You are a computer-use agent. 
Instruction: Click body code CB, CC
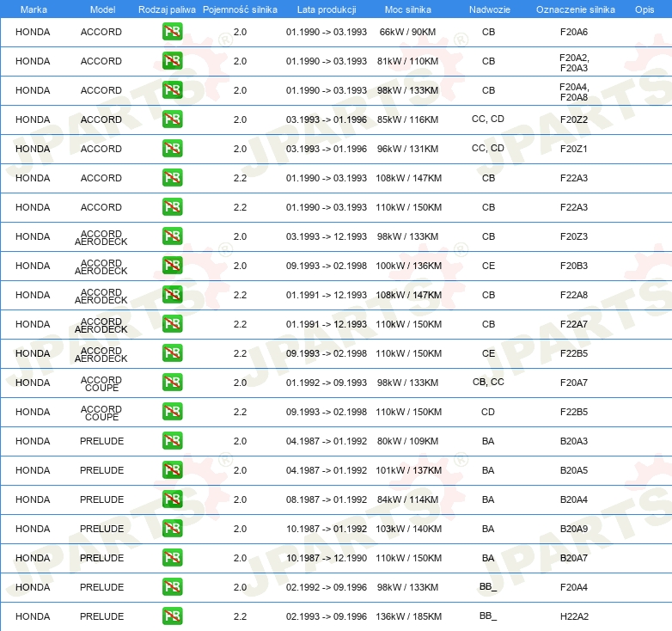click(x=488, y=382)
